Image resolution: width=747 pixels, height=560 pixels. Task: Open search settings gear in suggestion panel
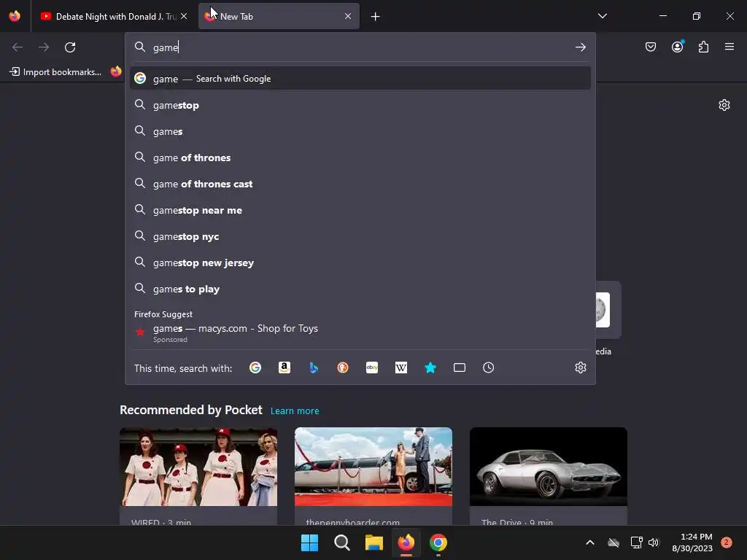point(580,367)
